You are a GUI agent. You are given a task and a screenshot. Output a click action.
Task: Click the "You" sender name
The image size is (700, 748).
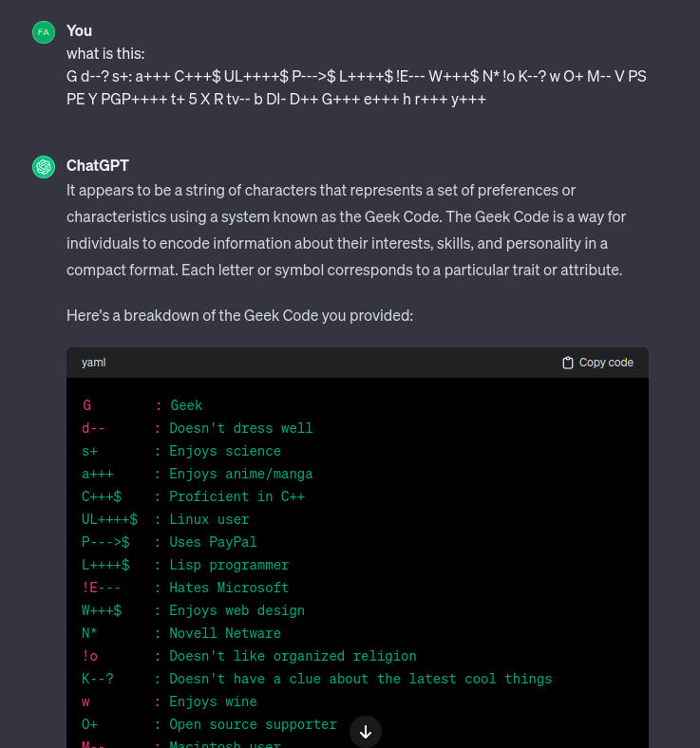tap(79, 31)
